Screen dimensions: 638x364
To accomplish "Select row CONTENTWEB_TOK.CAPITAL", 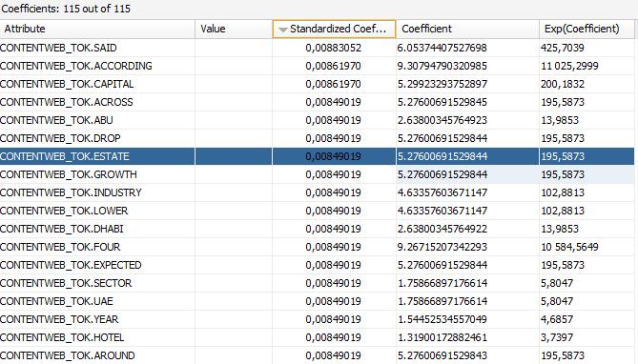I will 317,84.
